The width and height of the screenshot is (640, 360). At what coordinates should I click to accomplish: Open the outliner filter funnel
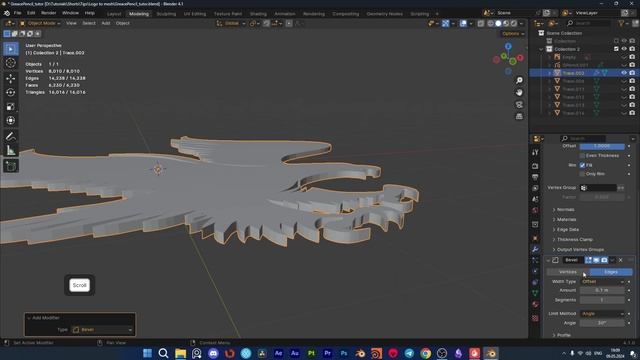tap(622, 23)
